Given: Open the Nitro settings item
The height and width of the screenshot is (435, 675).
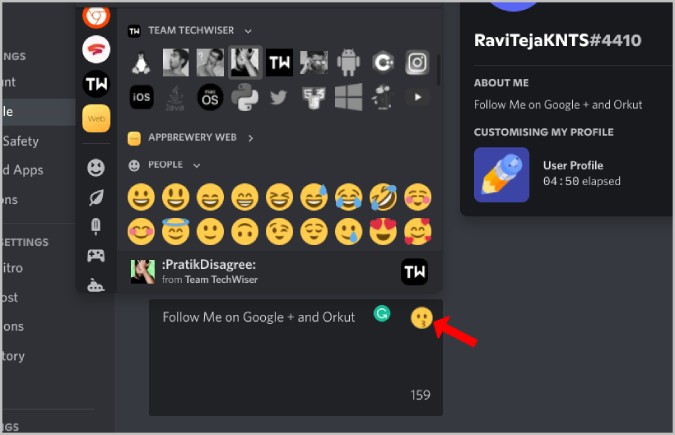Looking at the screenshot, I should (13, 268).
